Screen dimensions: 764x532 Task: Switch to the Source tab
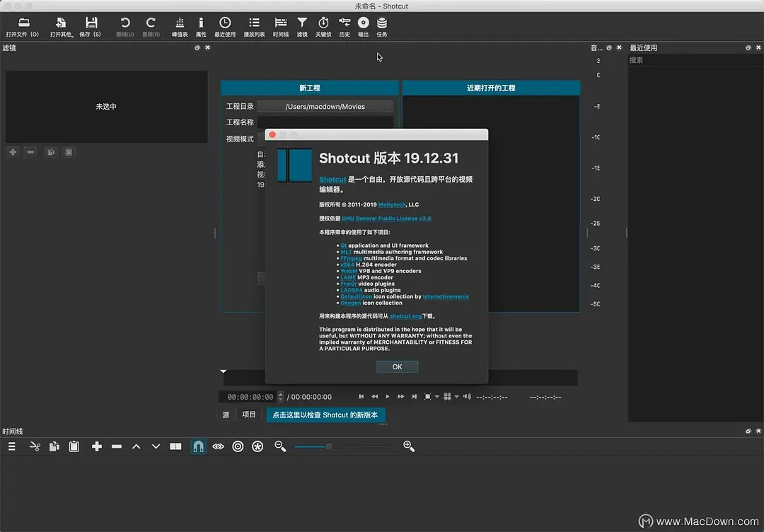[x=226, y=415]
